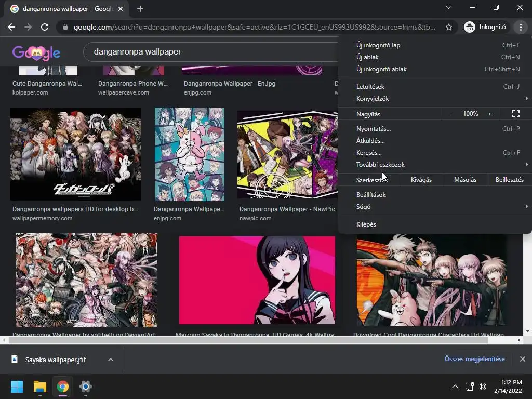Click the nawpic.com source link
Viewport: 532px width, 399px height.
pos(255,219)
